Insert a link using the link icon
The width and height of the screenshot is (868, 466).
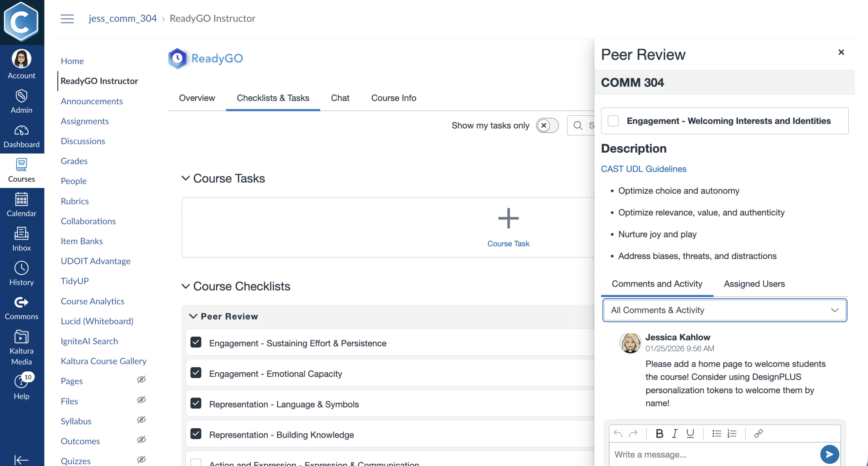coord(758,433)
